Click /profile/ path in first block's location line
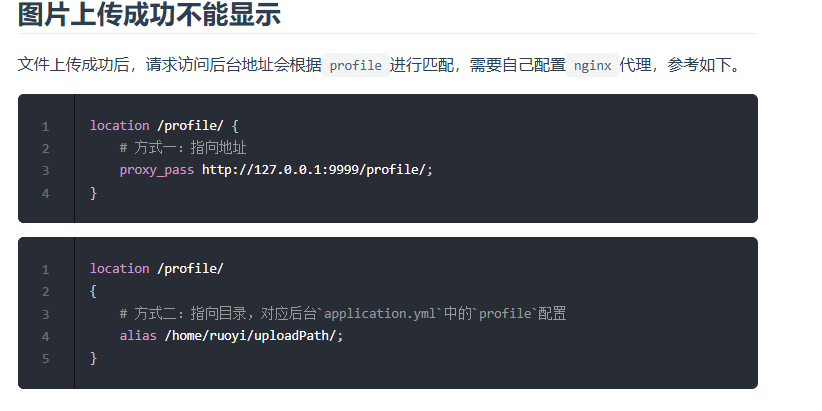822x411 pixels. pyautogui.click(x=190, y=126)
